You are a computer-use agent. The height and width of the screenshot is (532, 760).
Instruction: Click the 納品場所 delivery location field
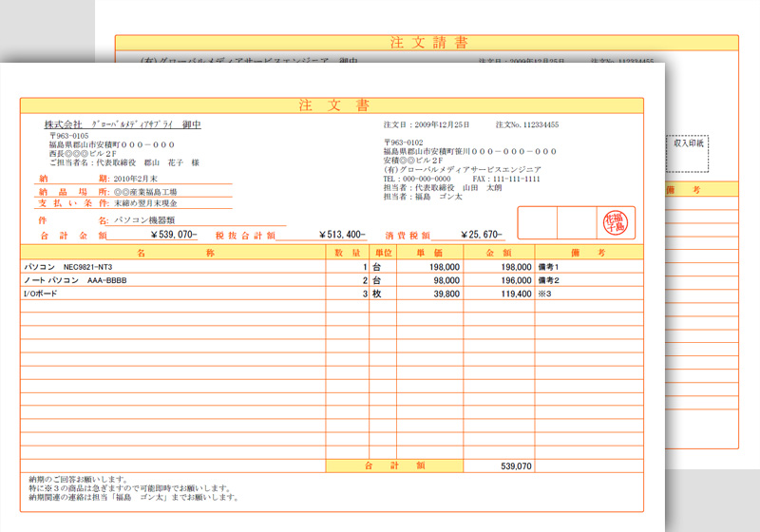146,191
